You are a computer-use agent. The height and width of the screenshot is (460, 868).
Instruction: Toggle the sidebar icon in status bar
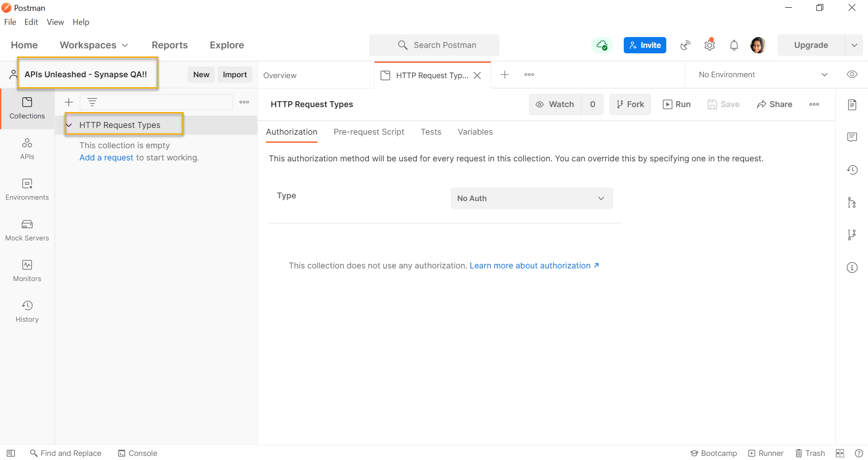(x=11, y=453)
